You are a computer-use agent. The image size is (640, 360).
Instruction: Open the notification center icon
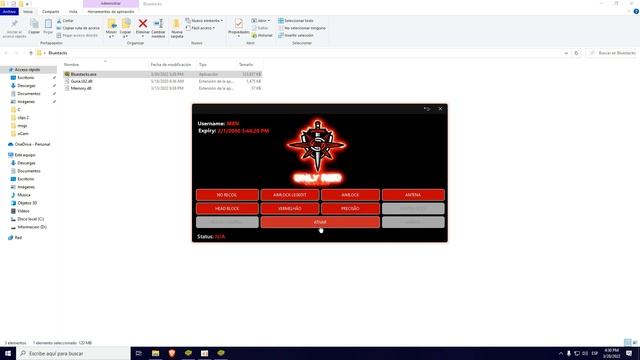[629, 353]
